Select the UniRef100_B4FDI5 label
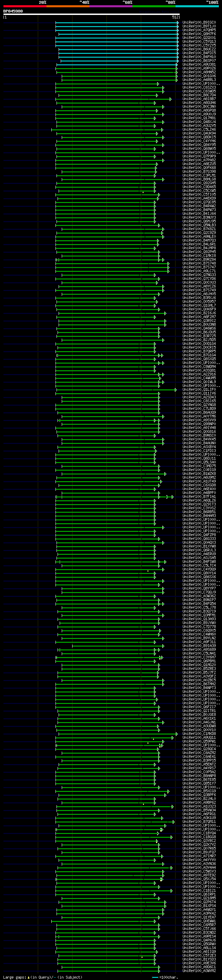Screen dimensions: 222x980 pos(199,53)
